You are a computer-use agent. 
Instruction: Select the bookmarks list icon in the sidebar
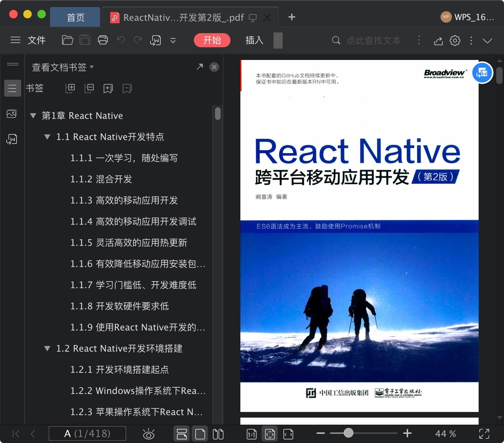pos(12,88)
